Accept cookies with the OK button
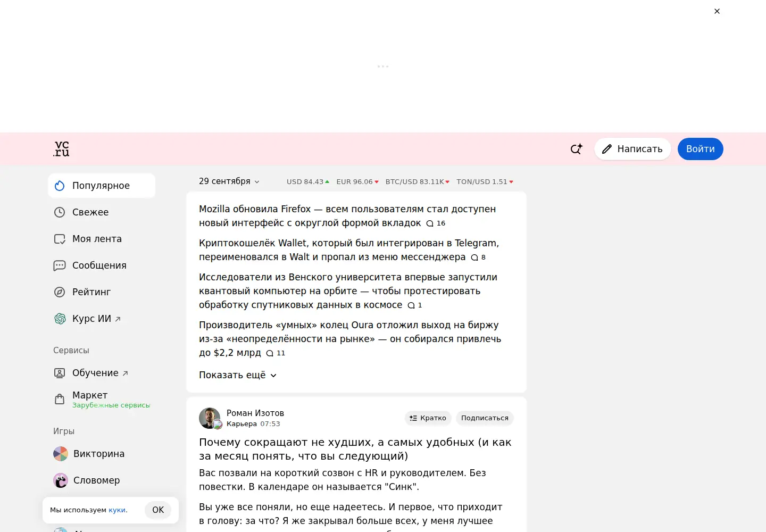766x532 pixels. click(x=158, y=510)
